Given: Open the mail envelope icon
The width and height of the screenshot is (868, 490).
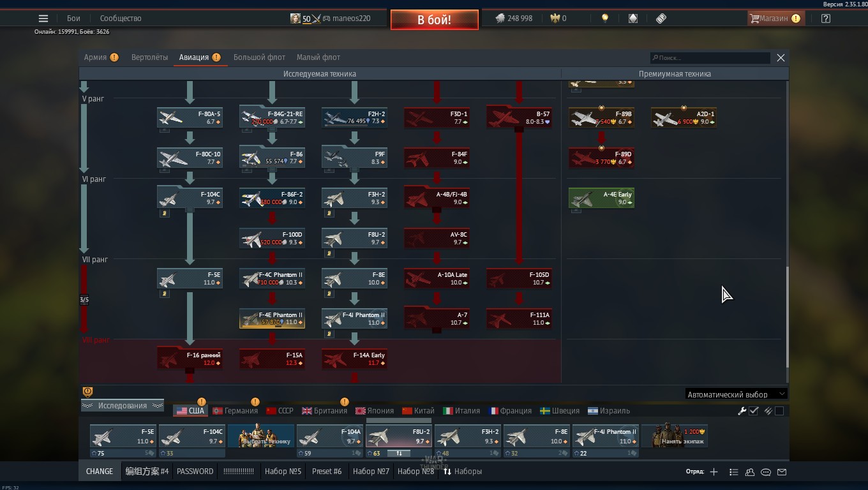Looking at the screenshot, I should click(782, 472).
